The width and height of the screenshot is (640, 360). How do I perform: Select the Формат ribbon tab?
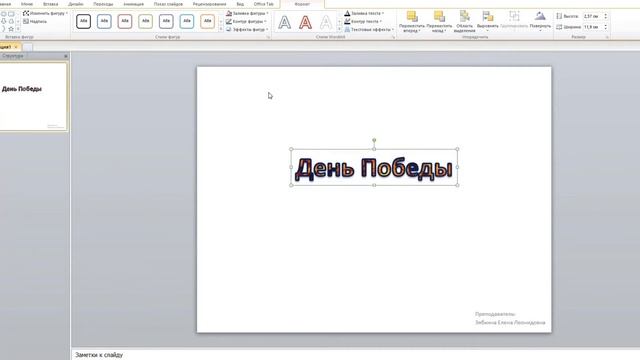[x=302, y=4]
